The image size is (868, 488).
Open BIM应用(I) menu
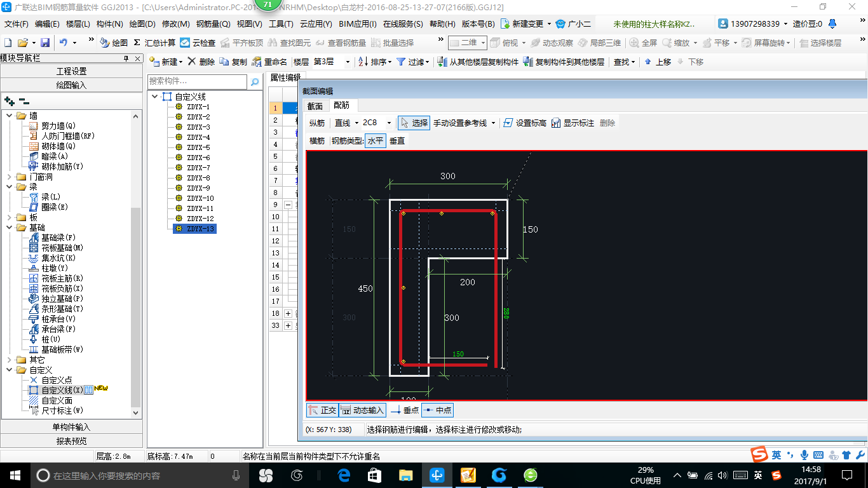pyautogui.click(x=358, y=24)
